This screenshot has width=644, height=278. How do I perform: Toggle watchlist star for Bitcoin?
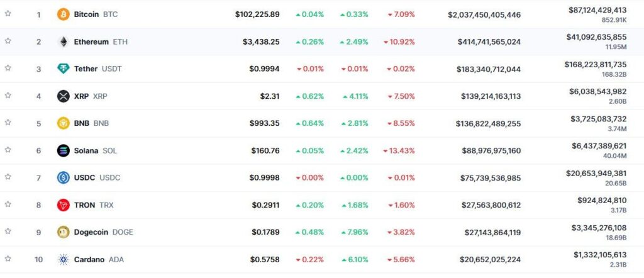pyautogui.click(x=8, y=13)
